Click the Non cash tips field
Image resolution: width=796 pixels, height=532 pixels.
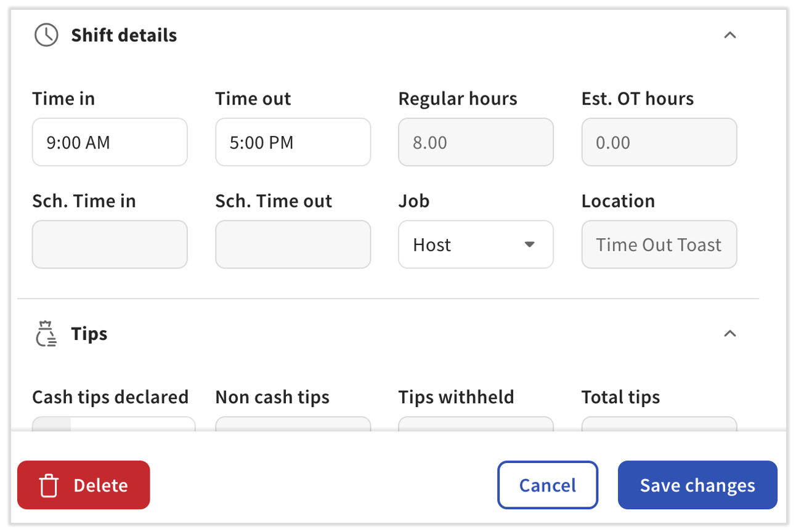[x=293, y=426]
